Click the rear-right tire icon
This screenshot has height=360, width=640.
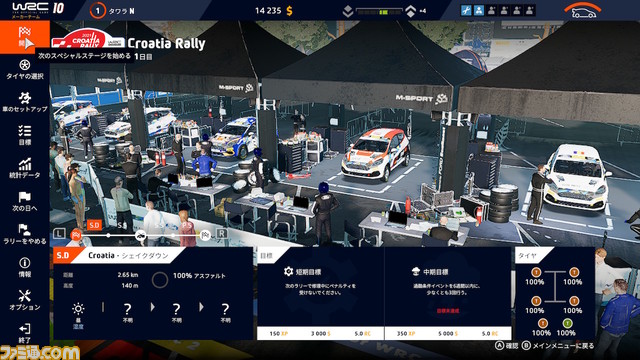click(x=574, y=301)
